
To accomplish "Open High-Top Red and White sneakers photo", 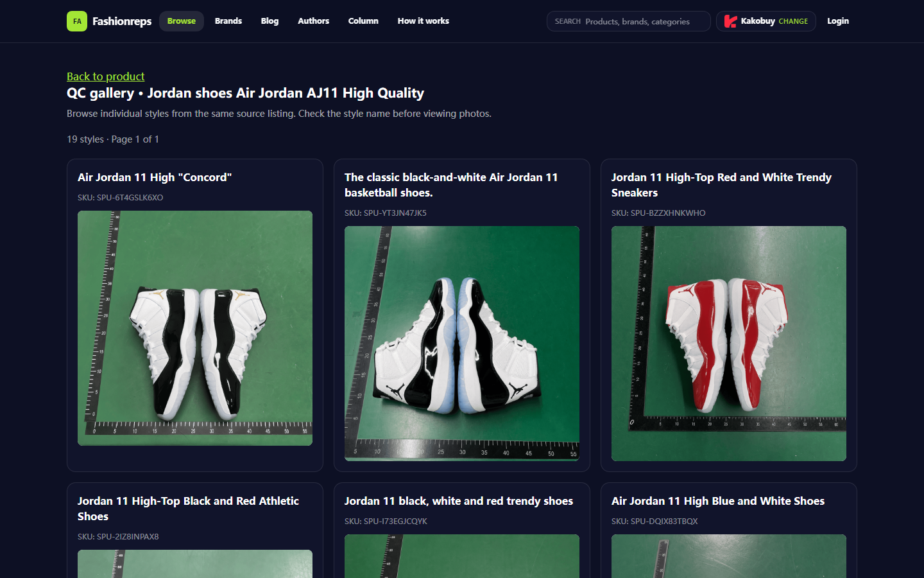I will tap(729, 344).
